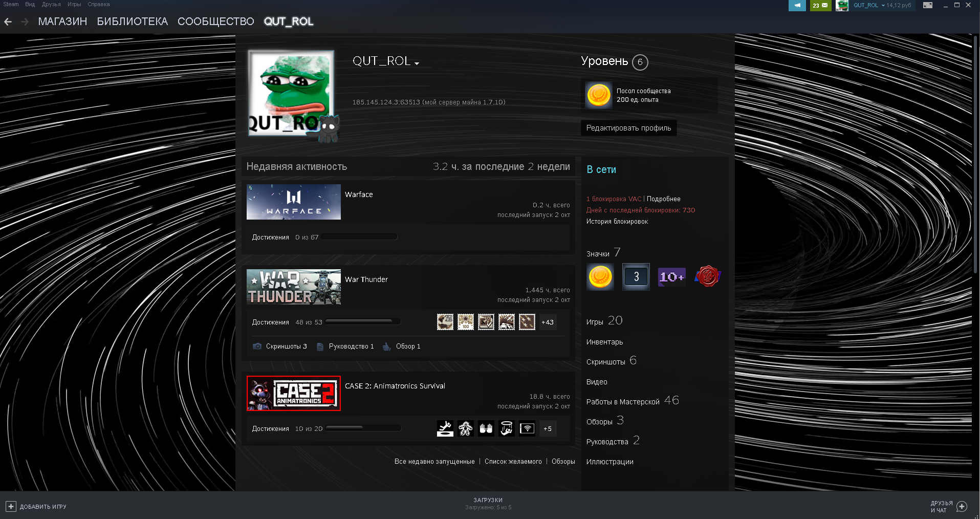Open the Steam menu
Viewport: 980px width, 519px height.
point(11,4)
